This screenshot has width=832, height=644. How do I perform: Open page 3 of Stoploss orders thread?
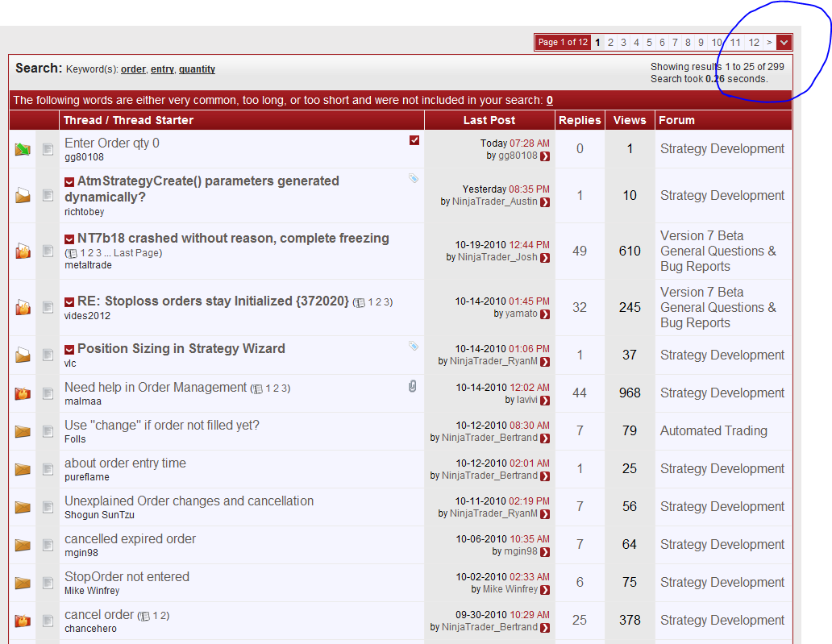[x=386, y=301]
